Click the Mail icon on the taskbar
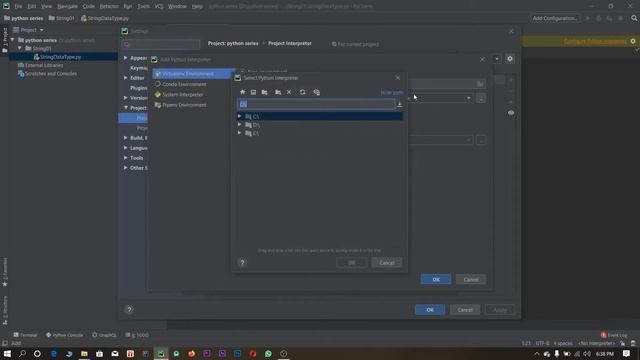The width and height of the screenshot is (640, 360). (115, 353)
